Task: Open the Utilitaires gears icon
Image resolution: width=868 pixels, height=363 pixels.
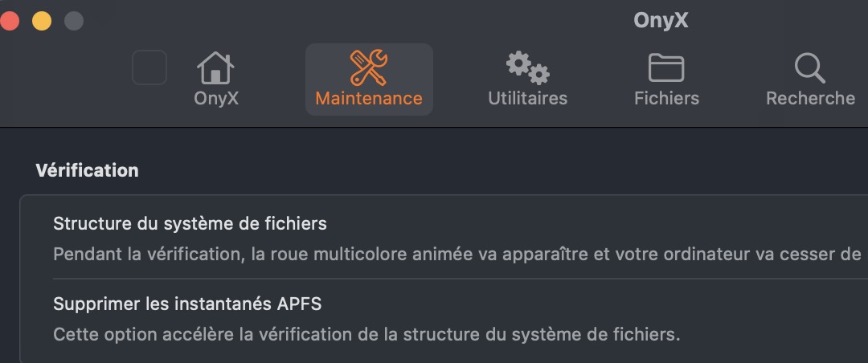Action: click(527, 67)
